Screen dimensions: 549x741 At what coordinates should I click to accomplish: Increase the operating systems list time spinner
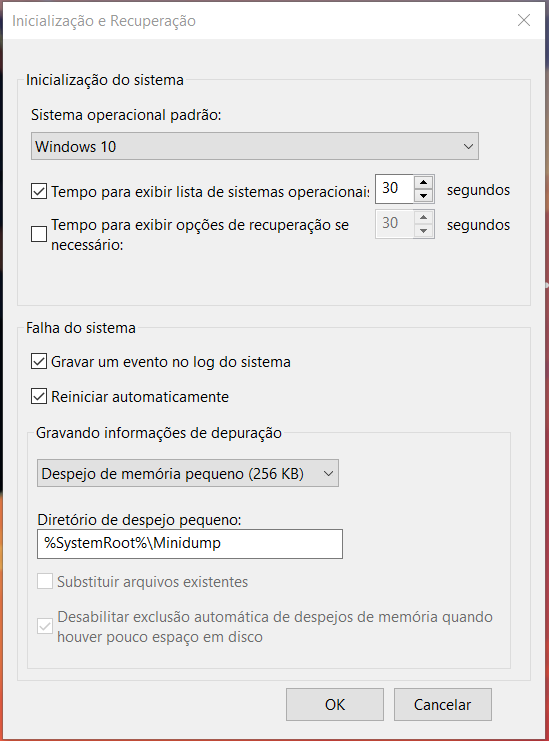[x=424, y=182]
